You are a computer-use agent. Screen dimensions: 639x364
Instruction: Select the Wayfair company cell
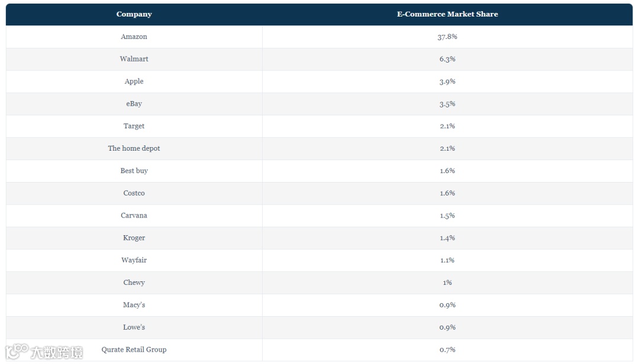click(x=134, y=261)
